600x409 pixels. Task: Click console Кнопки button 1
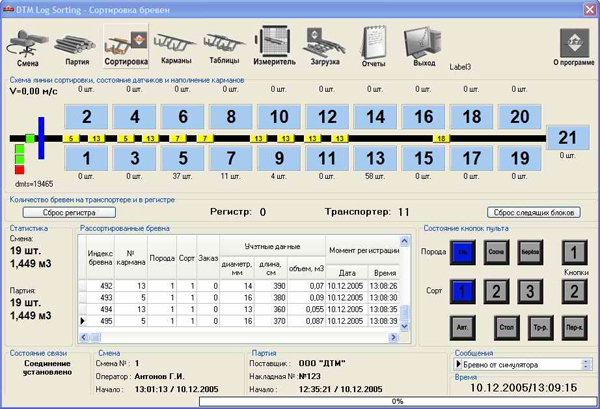click(574, 252)
